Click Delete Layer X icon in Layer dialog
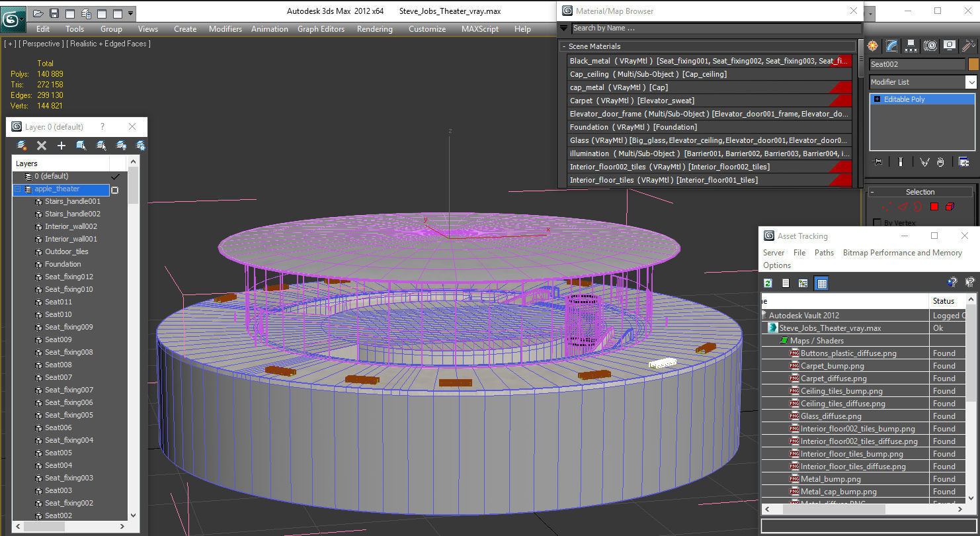This screenshot has height=536, width=980. click(42, 146)
